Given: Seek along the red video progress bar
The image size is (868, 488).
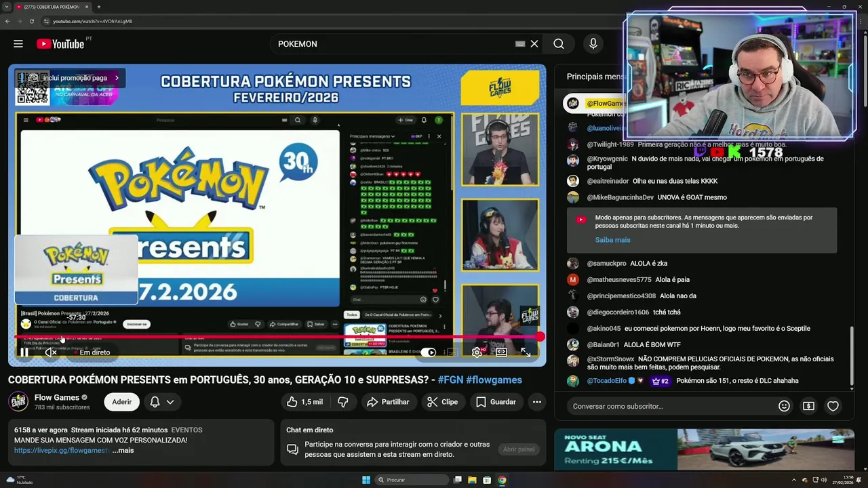Looking at the screenshot, I should (x=277, y=336).
